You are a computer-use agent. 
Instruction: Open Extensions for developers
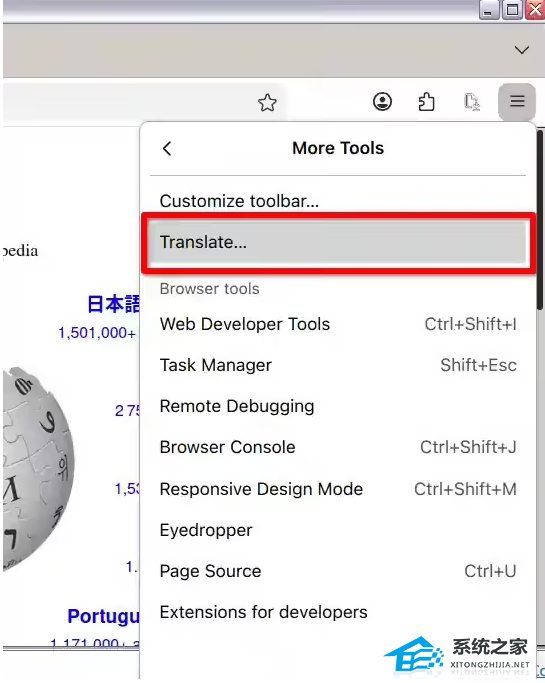[339, 612]
